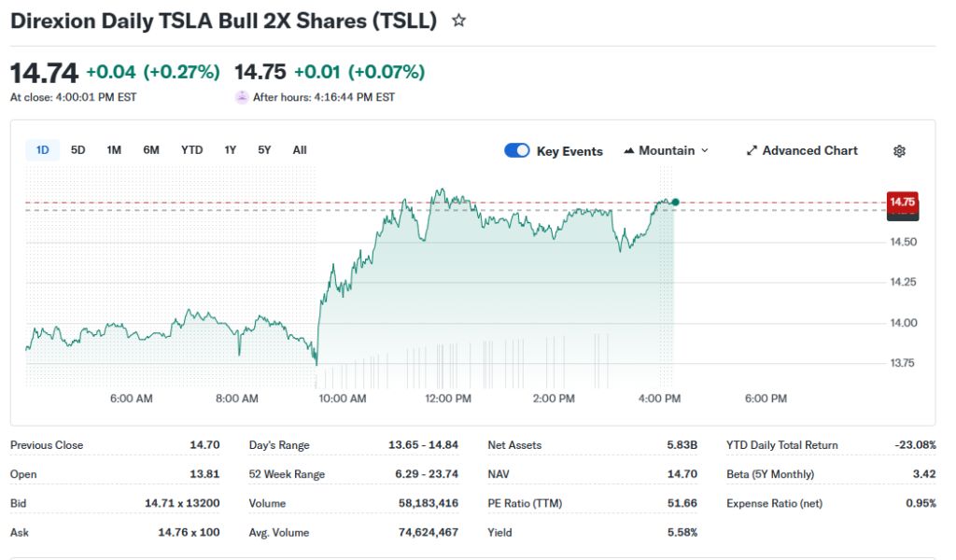
Task: Show the All time range
Action: tap(299, 150)
